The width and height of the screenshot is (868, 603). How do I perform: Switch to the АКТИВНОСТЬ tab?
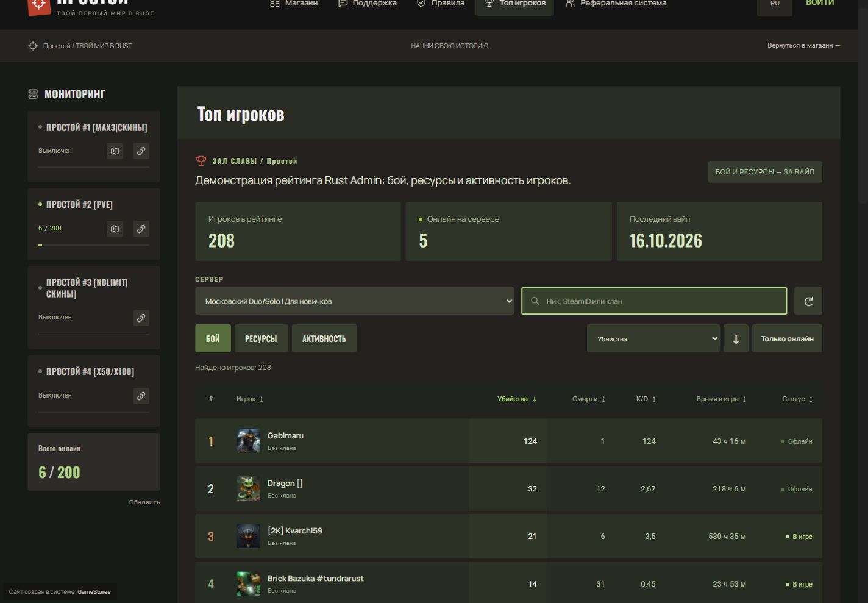324,338
